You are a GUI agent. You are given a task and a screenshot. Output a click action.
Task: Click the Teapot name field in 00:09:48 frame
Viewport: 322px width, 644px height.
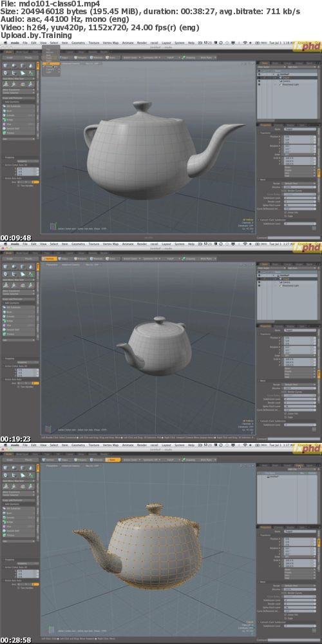(x=300, y=129)
